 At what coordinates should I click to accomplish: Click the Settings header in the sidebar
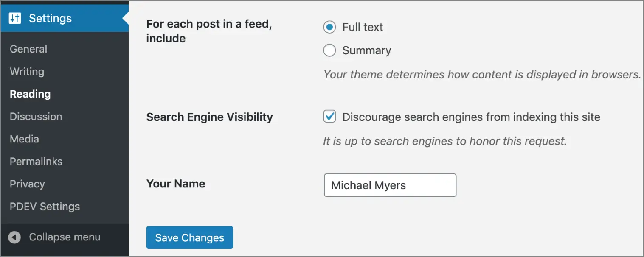[50, 18]
